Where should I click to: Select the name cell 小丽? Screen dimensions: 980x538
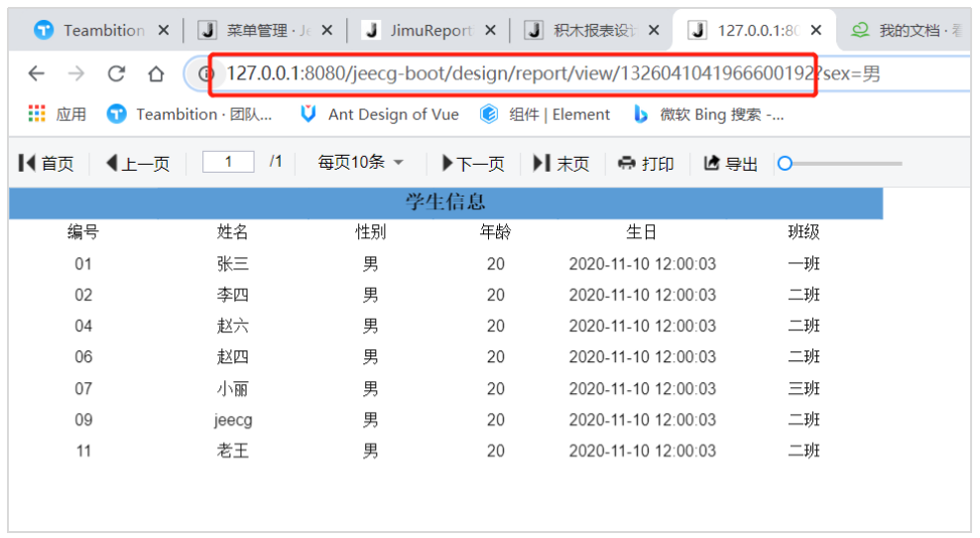click(x=232, y=388)
